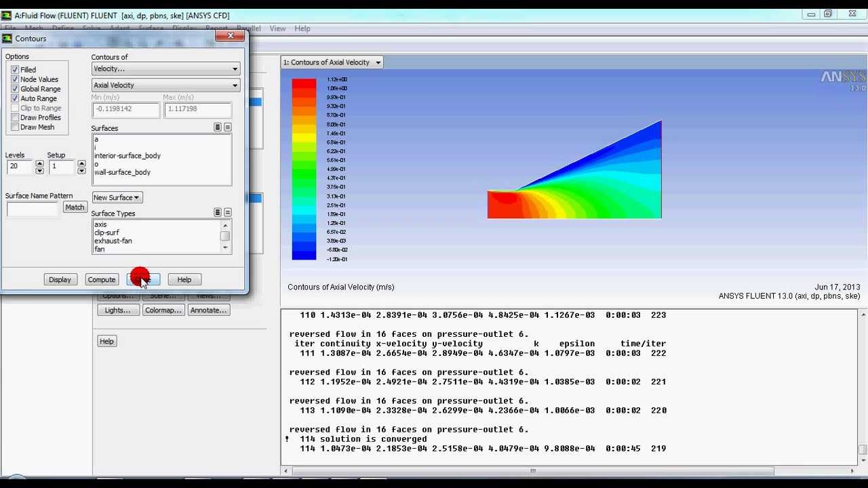Click Help button in Contours dialog
Image resolution: width=868 pixels, height=488 pixels.
(184, 279)
